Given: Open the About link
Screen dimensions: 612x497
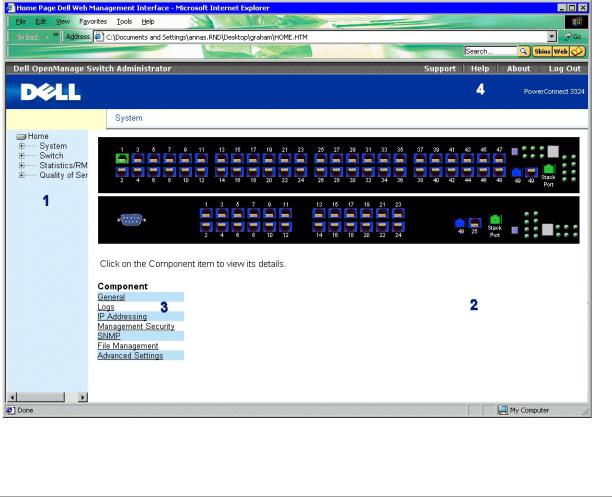Looking at the screenshot, I should tap(518, 69).
